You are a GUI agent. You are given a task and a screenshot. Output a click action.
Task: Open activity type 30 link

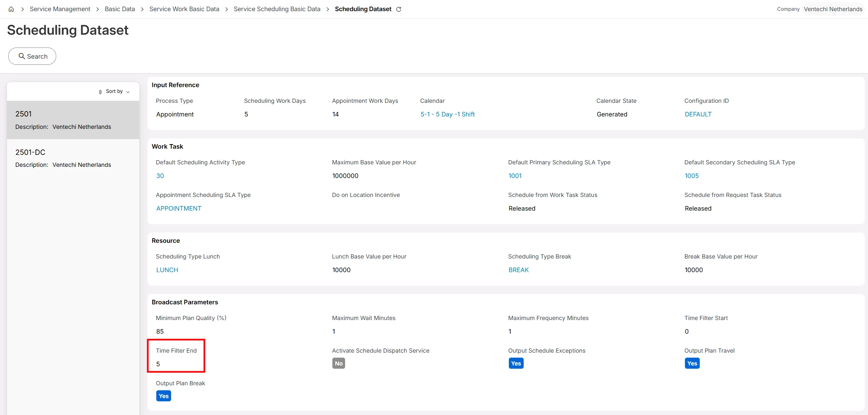(x=160, y=176)
